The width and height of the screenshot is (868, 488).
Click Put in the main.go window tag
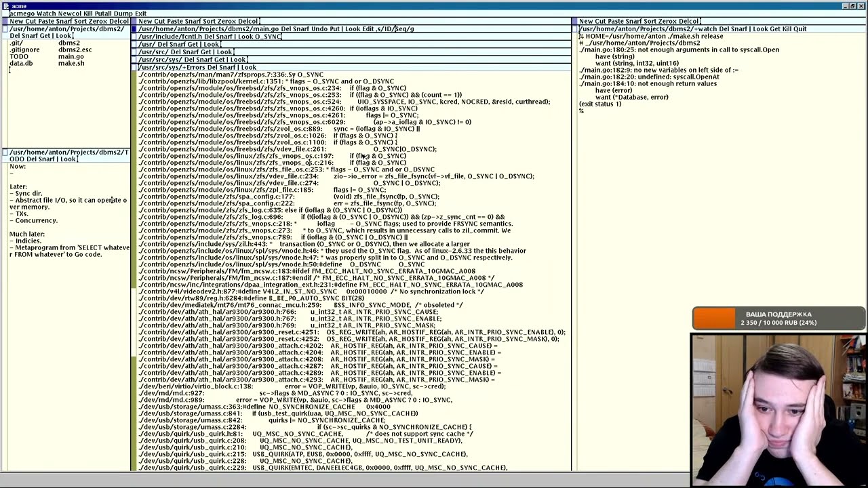[334, 29]
